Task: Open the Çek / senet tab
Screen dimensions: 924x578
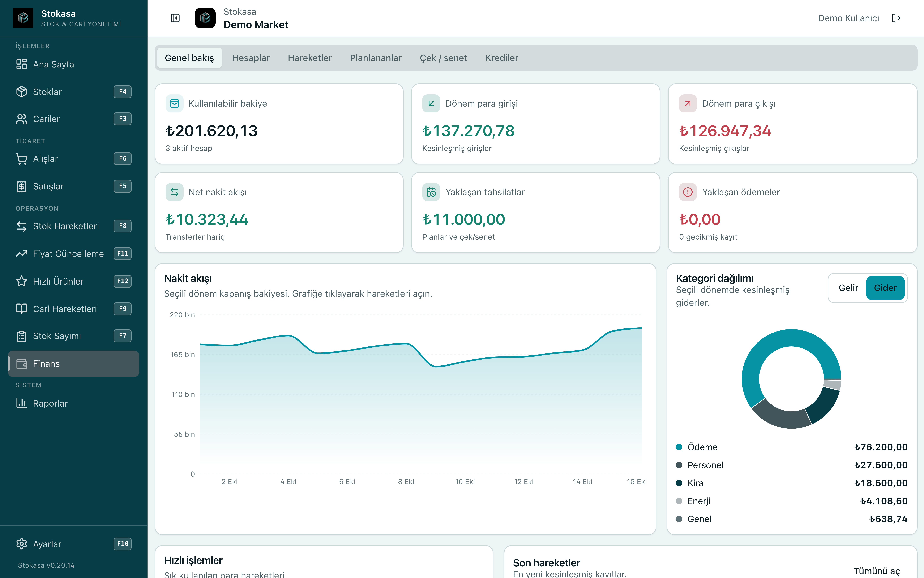Action: (x=443, y=58)
